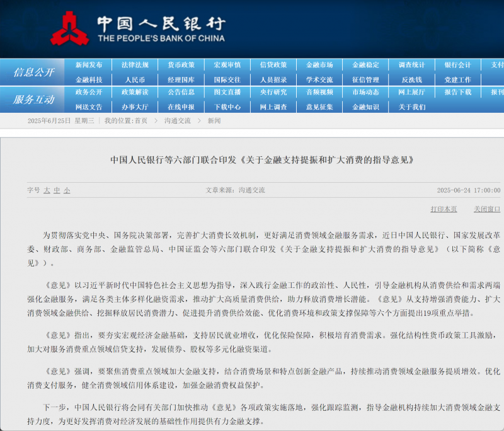Open 经理国库 navigation item
The height and width of the screenshot is (431, 504).
click(x=181, y=79)
